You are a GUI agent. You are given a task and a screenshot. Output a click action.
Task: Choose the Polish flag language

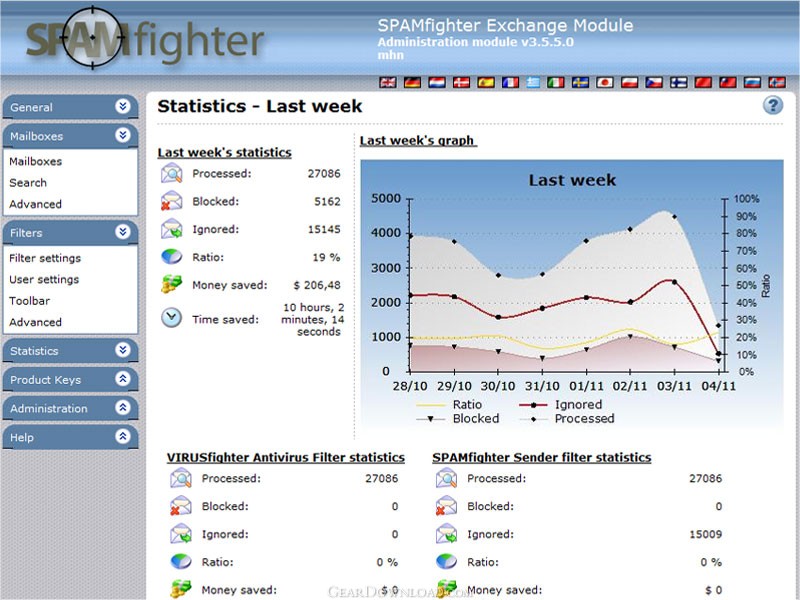[x=630, y=82]
